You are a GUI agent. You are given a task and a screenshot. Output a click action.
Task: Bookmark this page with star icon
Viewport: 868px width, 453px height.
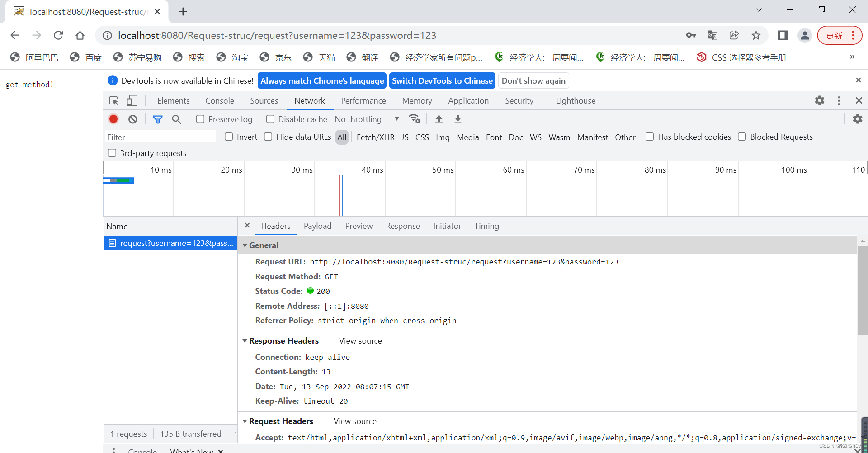(x=756, y=35)
